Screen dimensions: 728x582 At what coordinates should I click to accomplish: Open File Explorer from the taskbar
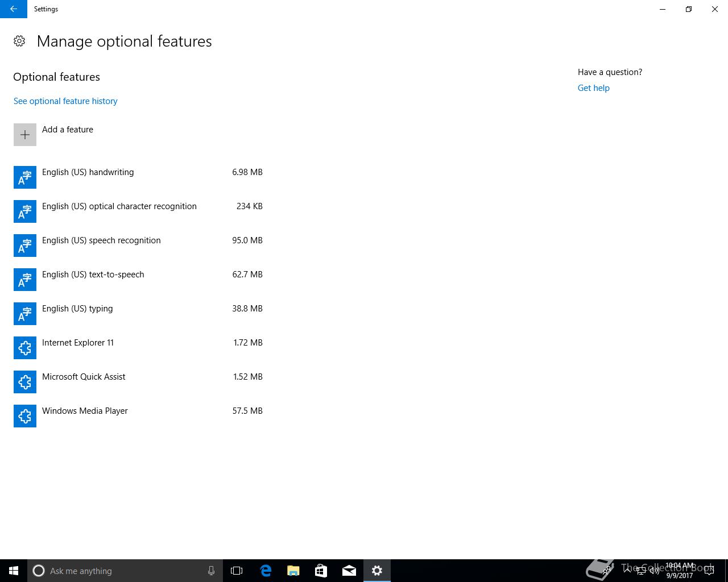point(293,571)
